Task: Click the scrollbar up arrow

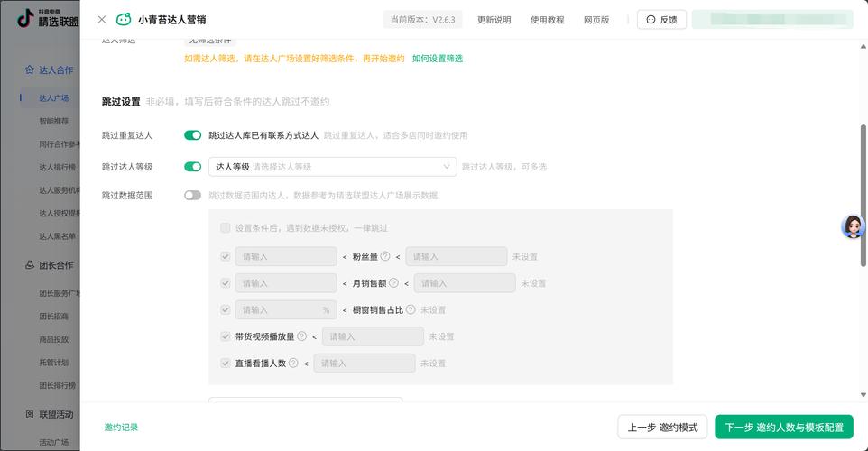Action: (863, 46)
